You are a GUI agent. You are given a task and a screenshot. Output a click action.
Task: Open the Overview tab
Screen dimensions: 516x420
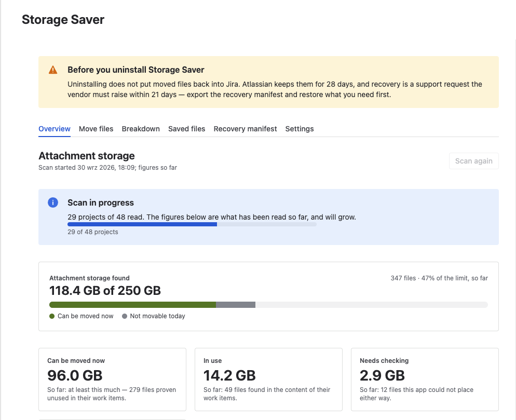coord(55,129)
